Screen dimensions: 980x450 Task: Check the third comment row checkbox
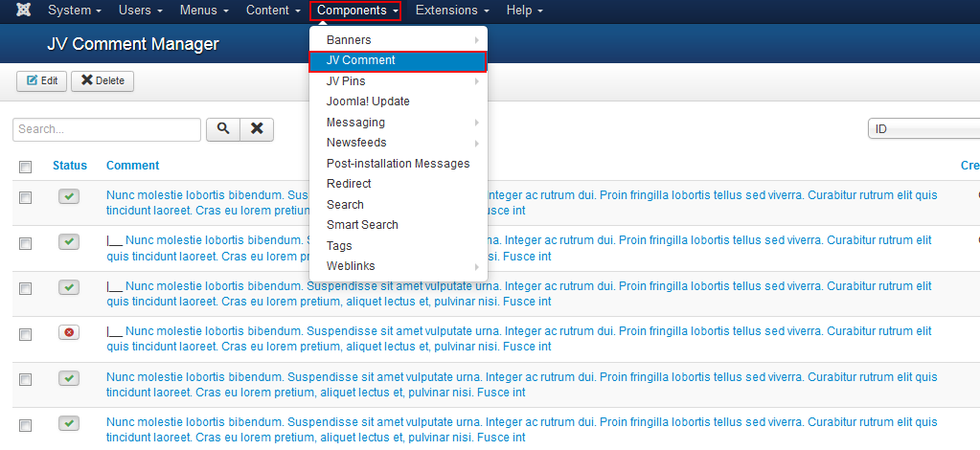(x=25, y=289)
